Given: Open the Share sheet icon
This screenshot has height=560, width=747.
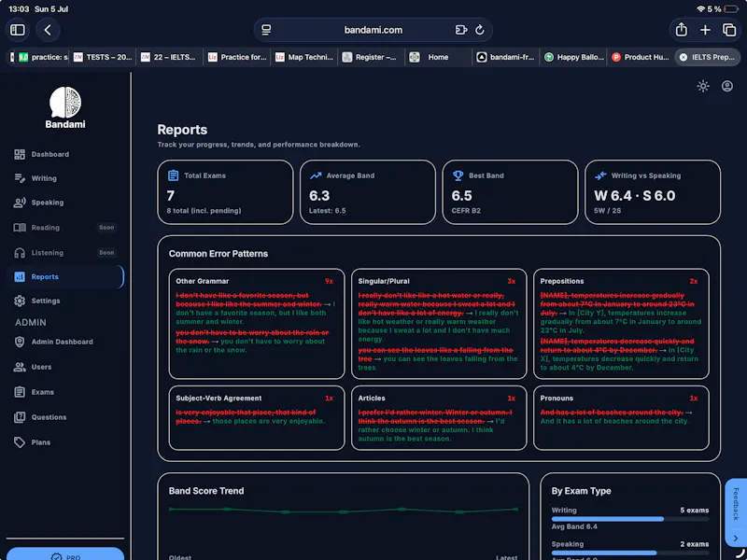Looking at the screenshot, I should pos(682,30).
